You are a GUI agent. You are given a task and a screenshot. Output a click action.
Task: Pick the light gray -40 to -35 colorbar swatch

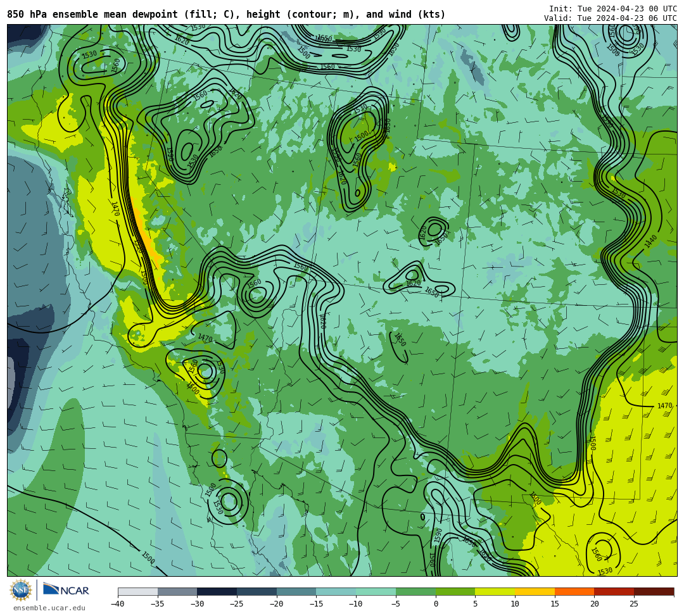point(138,591)
